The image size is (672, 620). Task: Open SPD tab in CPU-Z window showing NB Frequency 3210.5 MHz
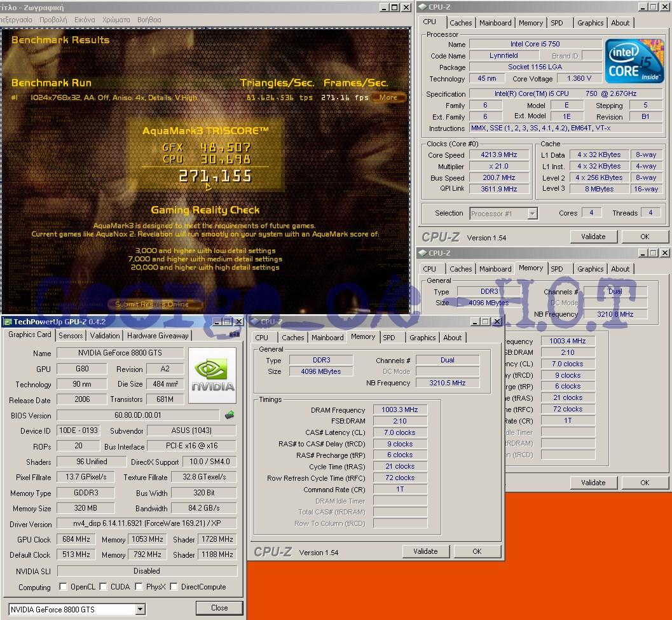(x=389, y=338)
